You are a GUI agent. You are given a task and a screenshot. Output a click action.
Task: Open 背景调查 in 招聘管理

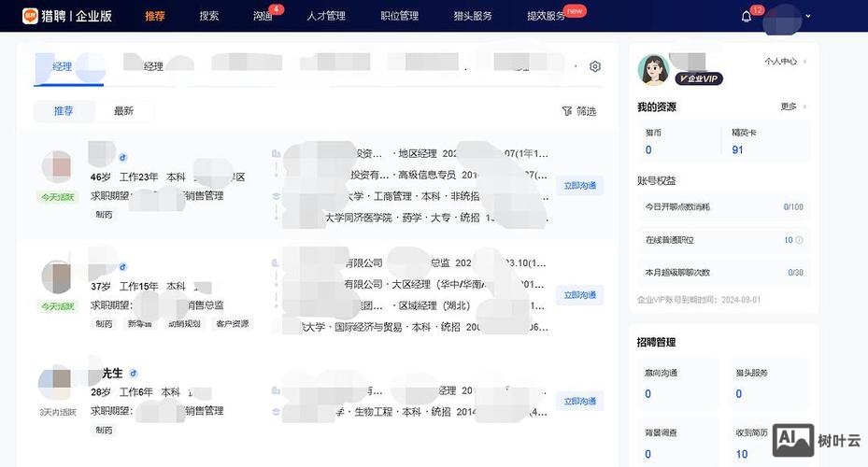coord(678,444)
